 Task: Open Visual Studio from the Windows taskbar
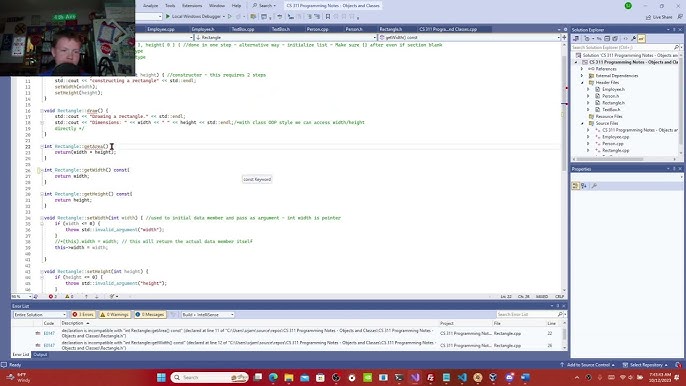(415, 377)
